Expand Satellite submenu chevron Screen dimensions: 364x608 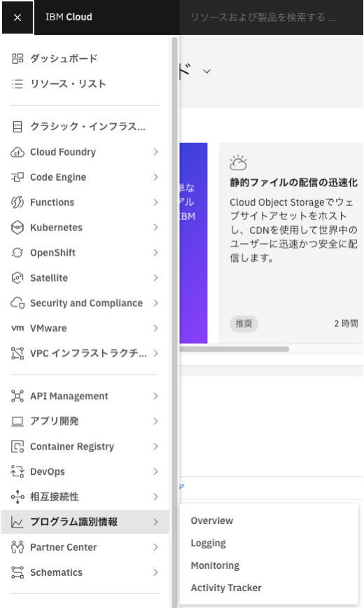(155, 278)
